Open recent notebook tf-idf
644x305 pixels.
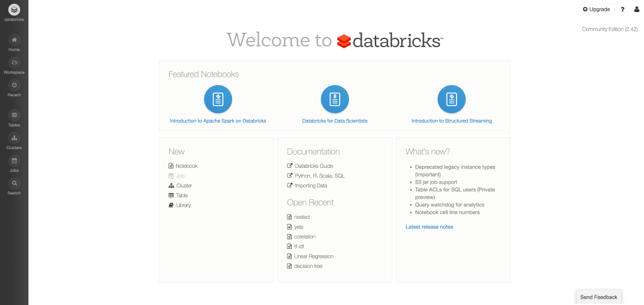(x=296, y=247)
